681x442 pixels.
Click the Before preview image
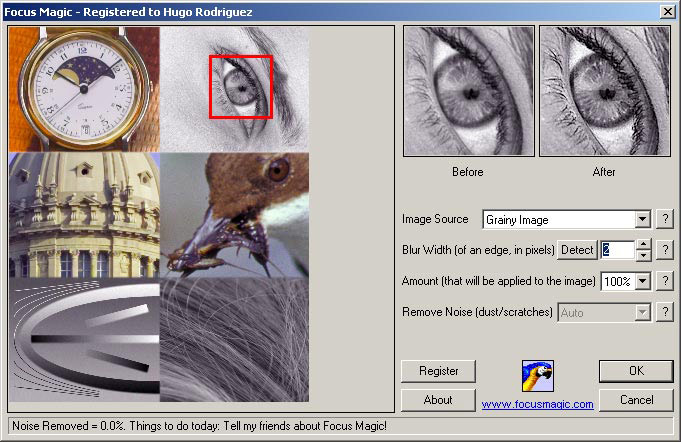469,91
